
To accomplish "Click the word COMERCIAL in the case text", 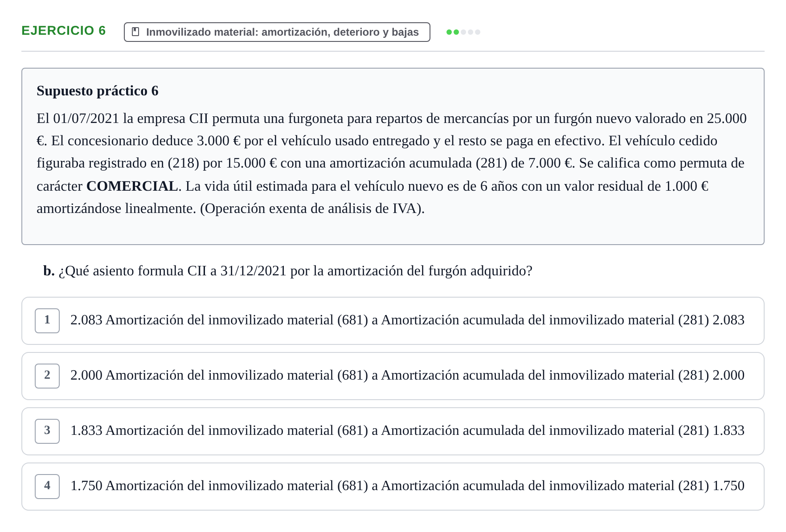I will click(132, 186).
